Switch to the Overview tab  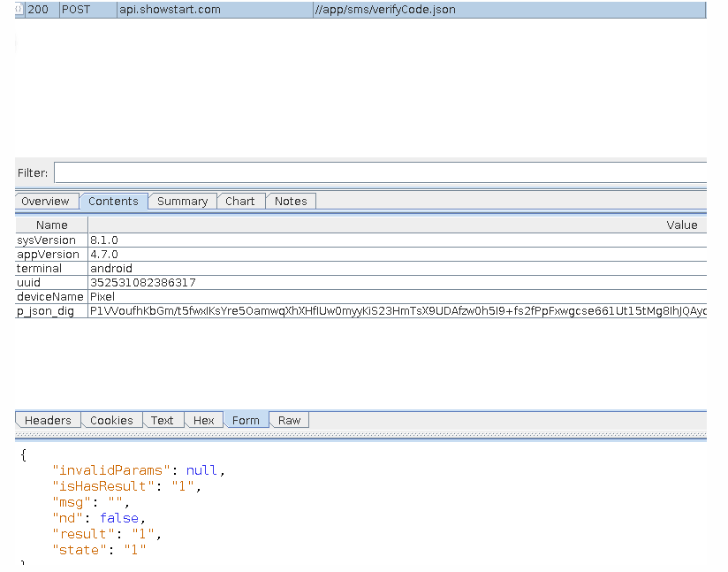pos(46,202)
